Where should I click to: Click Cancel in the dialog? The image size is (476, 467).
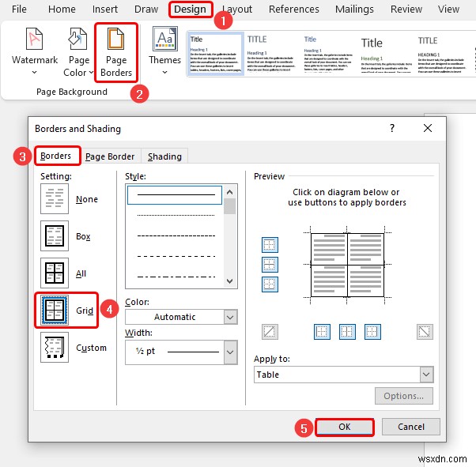click(410, 427)
